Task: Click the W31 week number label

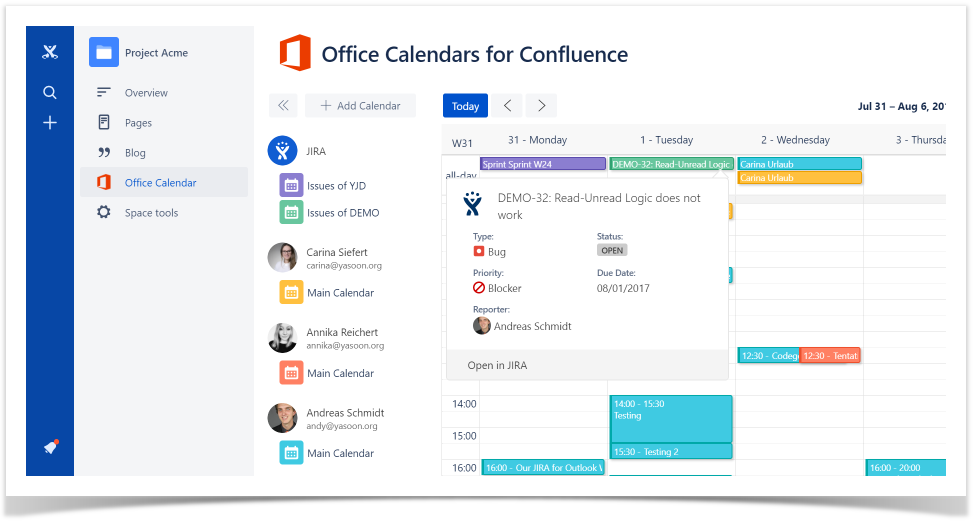Action: [x=462, y=143]
